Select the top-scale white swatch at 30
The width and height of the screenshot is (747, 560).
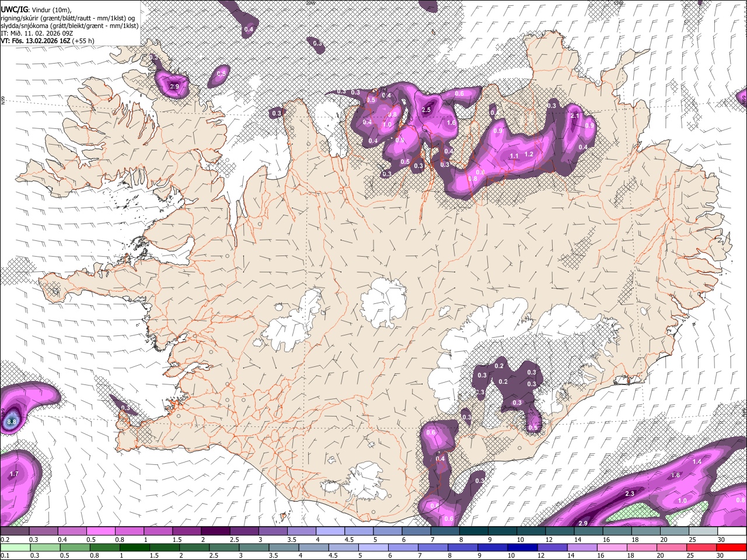[x=732, y=531]
